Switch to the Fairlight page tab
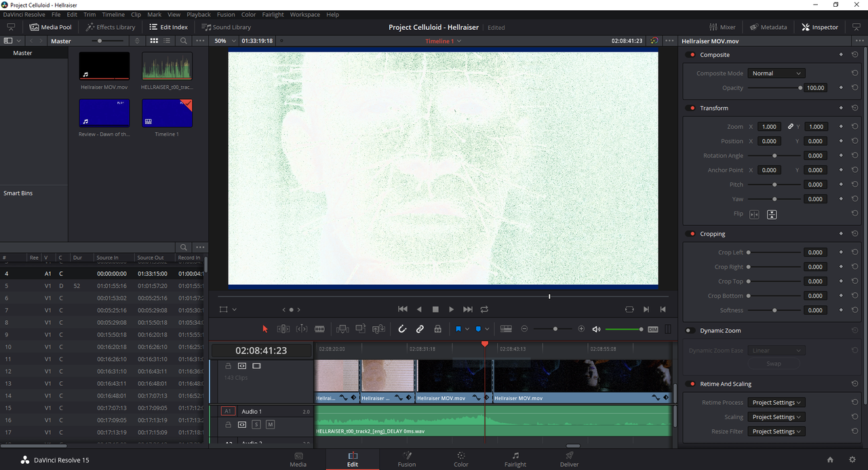Screen dimensions: 868x470 (515, 459)
